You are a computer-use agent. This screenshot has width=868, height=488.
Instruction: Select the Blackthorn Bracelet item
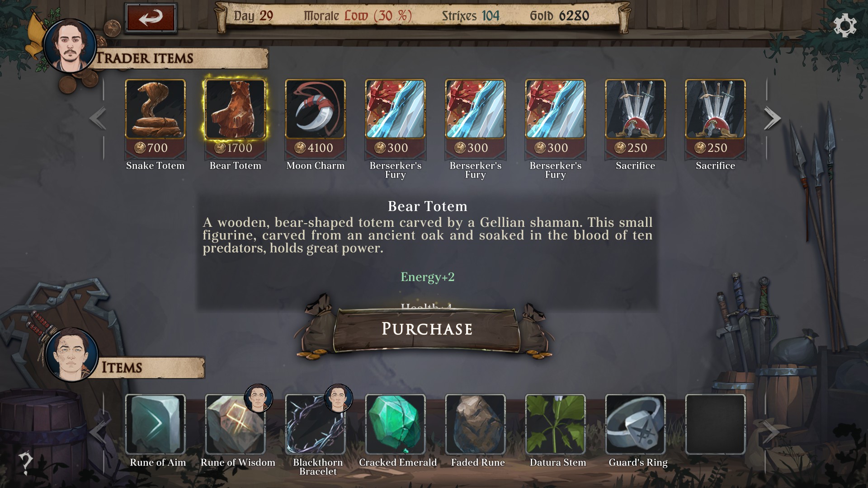tap(315, 424)
